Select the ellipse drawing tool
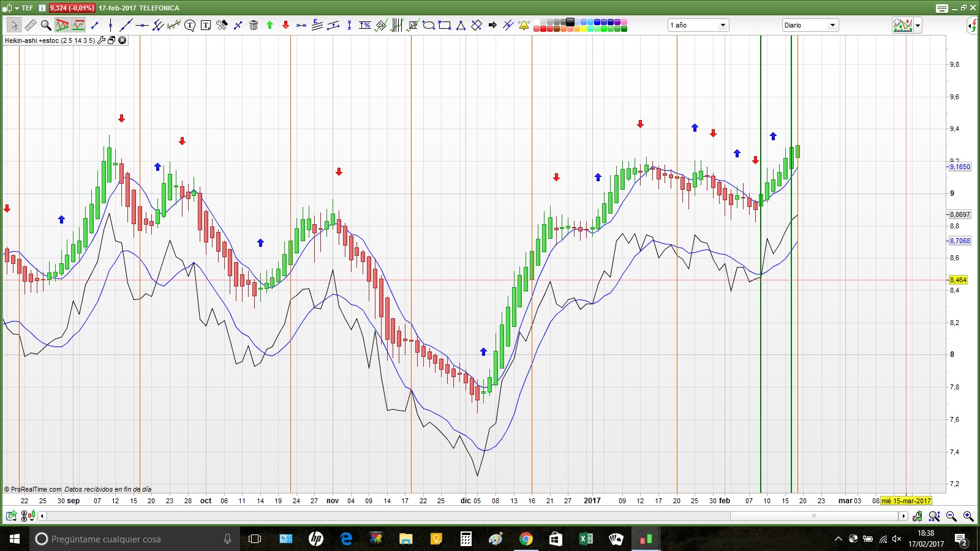Viewport: 980px width, 551px height. [x=429, y=25]
